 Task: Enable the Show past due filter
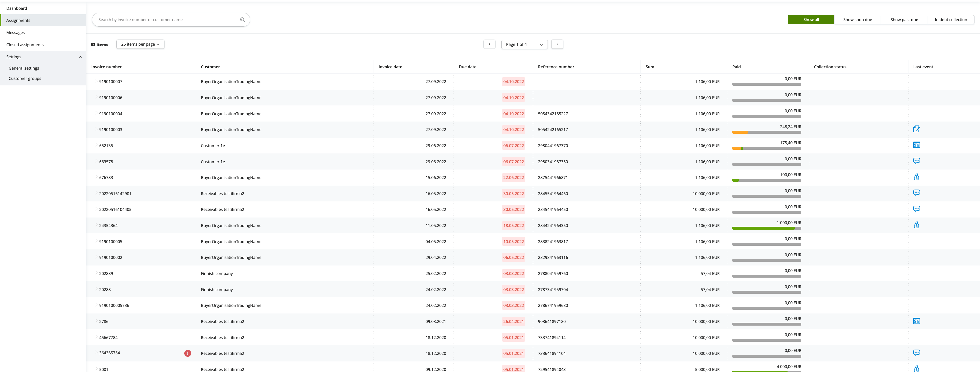pos(904,20)
